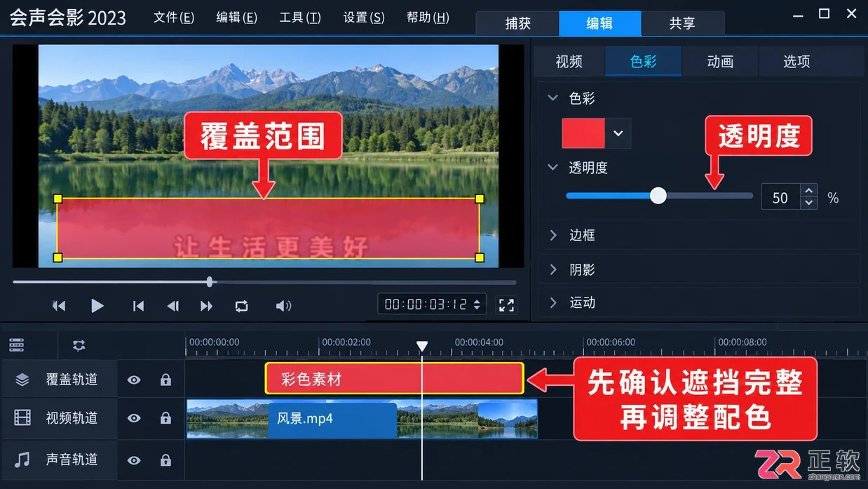Click the red color swatch
The width and height of the screenshot is (868, 489).
pyautogui.click(x=583, y=133)
